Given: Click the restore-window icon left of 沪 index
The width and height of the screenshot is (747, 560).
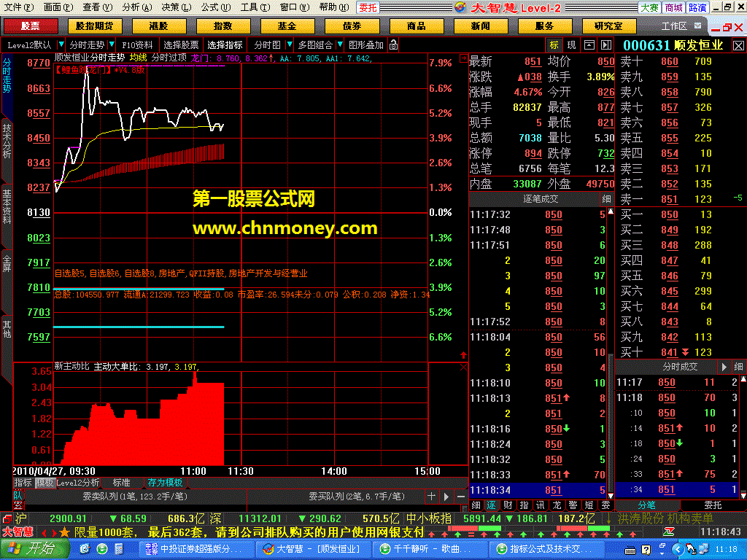Looking at the screenshot, I should coord(7,518).
